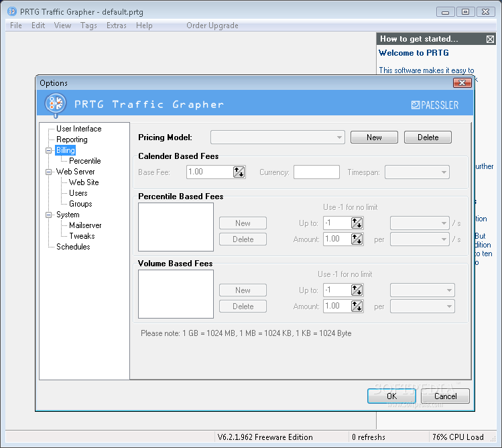This screenshot has height=448, width=502.
Task: Open the Tags menu
Action: (88, 25)
